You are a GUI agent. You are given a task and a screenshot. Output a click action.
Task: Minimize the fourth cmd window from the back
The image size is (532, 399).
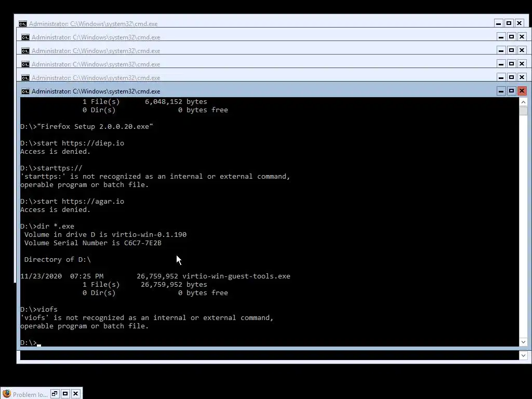coord(501,64)
